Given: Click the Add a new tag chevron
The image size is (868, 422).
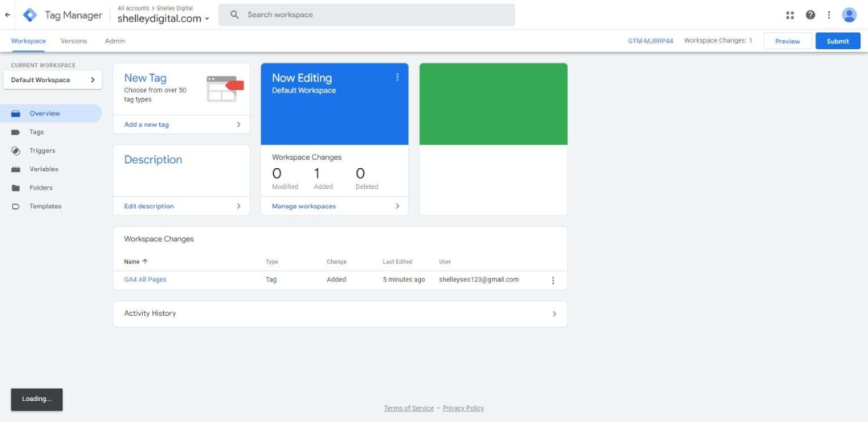Looking at the screenshot, I should (x=239, y=125).
